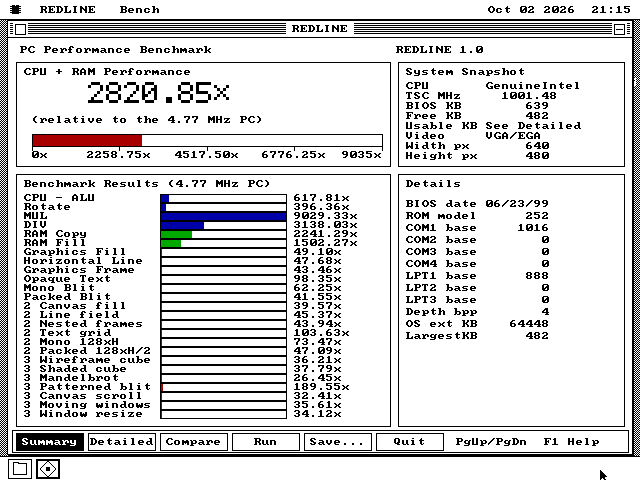Image resolution: width=640 pixels, height=480 pixels.
Task: Select the Packed Blit row label
Action: [67, 297]
